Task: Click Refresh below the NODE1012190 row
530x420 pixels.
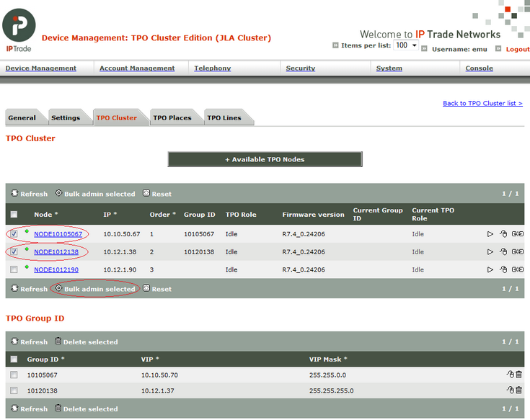Action: pos(29,289)
